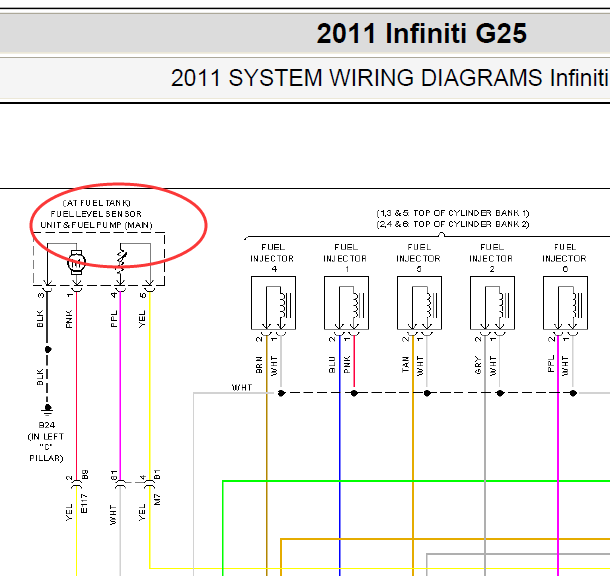Click the Fuel Injector 5 coil box

pos(419,303)
